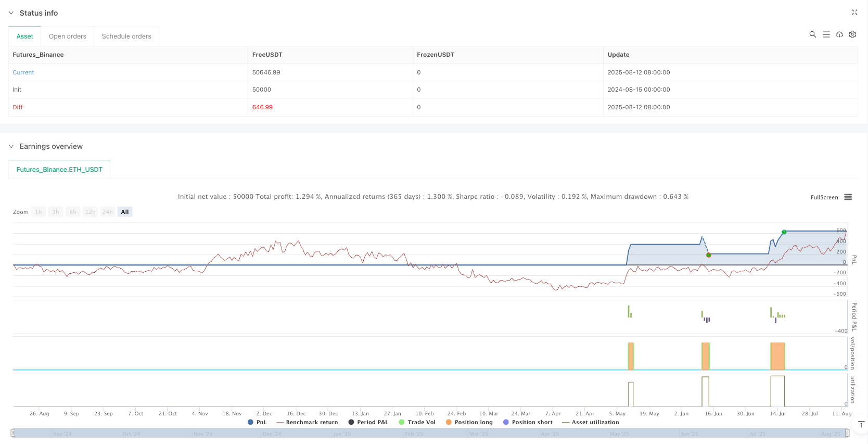Click the search icon in status toolbar
Screen dimensions: 868x444
click(x=812, y=34)
